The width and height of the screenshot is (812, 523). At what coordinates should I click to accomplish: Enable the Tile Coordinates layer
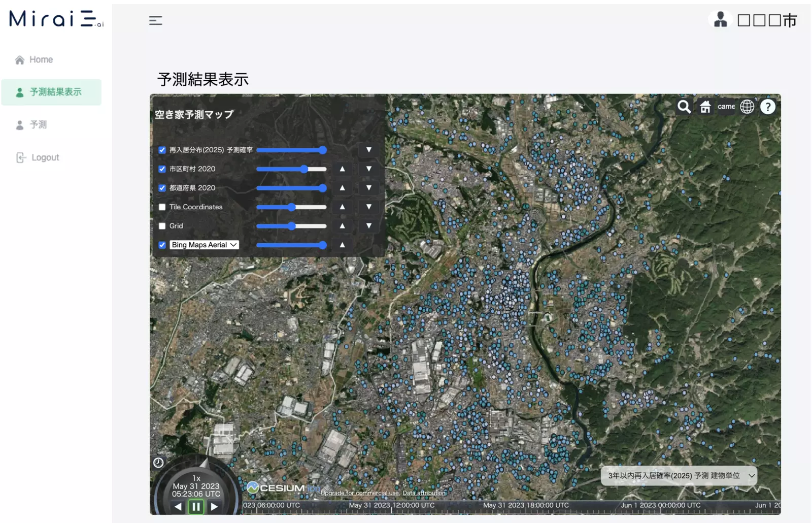162,207
